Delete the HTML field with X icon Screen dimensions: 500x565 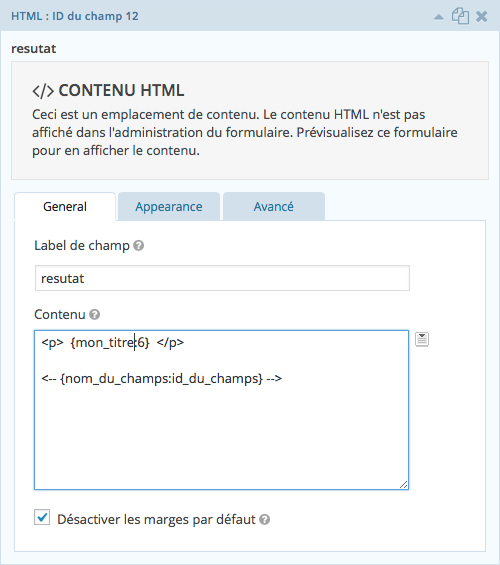[x=482, y=17]
